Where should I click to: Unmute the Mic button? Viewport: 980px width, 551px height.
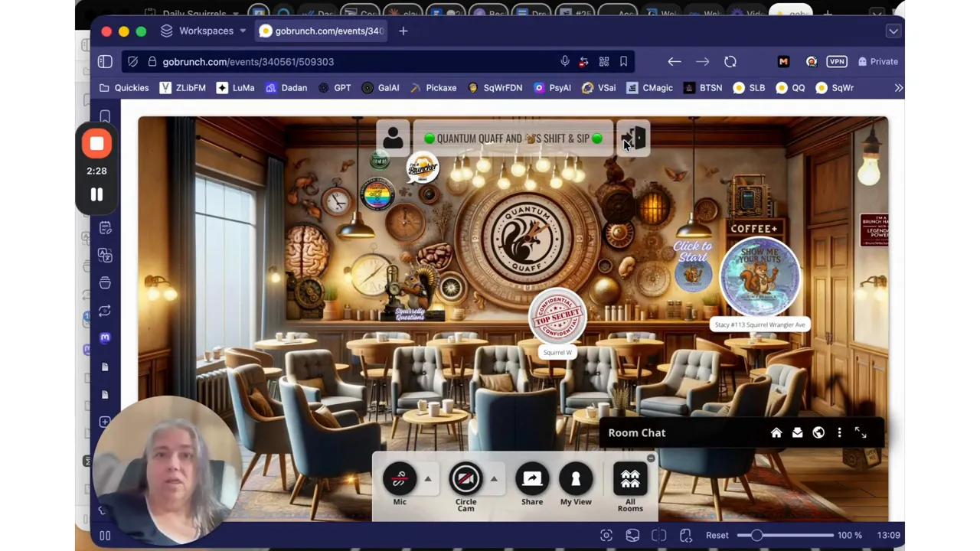399,479
